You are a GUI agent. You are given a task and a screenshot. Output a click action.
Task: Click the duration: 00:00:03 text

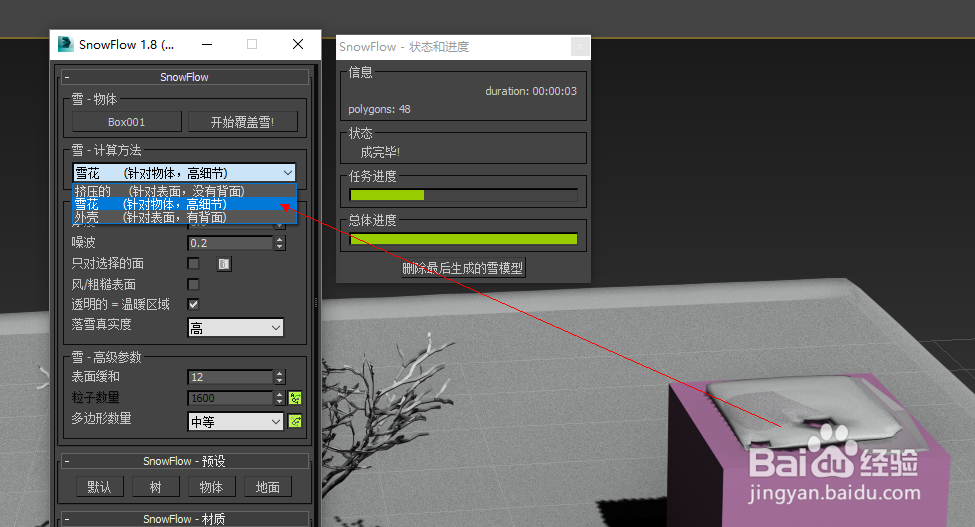(531, 91)
